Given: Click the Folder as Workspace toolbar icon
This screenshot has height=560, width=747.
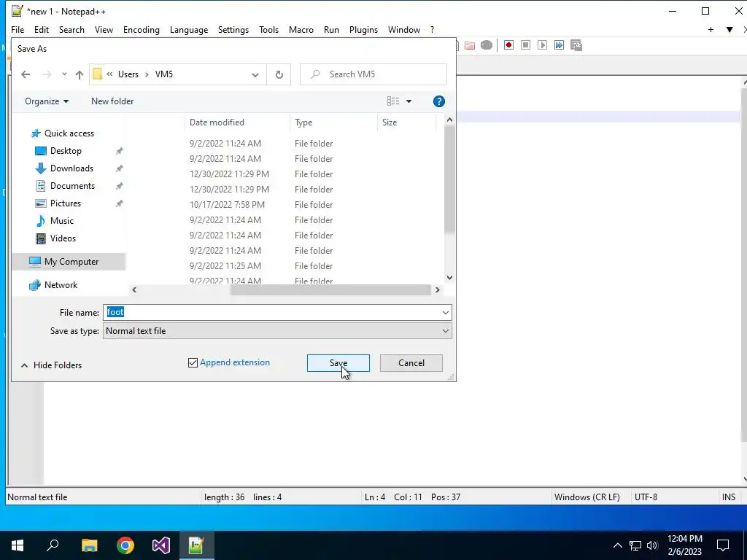Looking at the screenshot, I should (x=470, y=45).
